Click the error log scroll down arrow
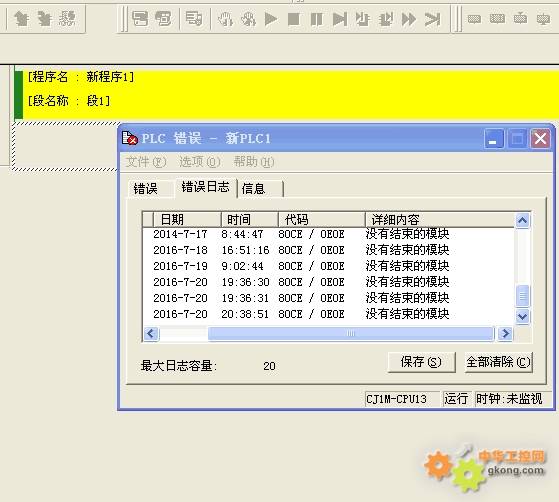 (x=522, y=316)
